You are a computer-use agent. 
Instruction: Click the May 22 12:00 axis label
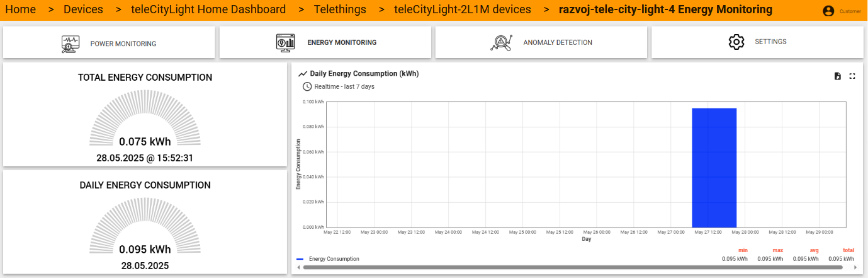pyautogui.click(x=337, y=232)
